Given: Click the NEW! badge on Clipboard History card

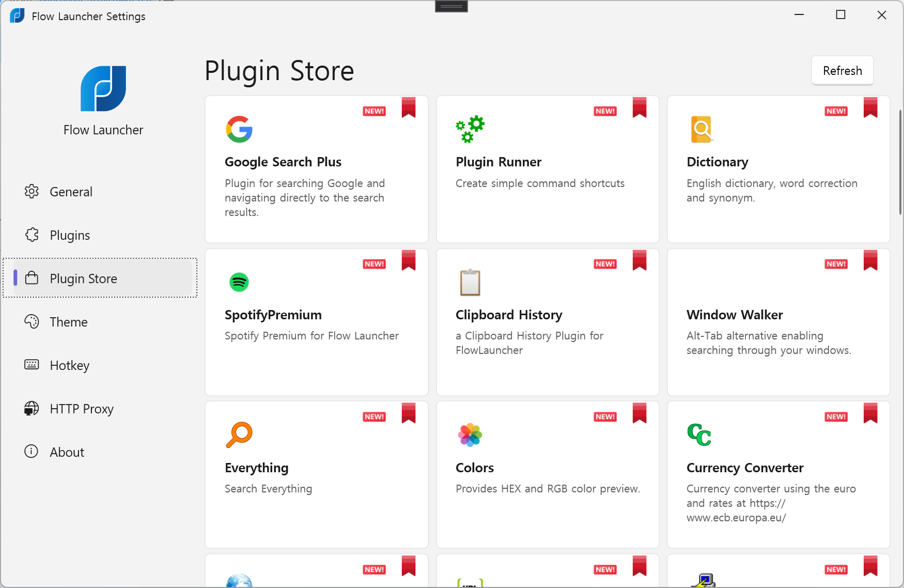Looking at the screenshot, I should coord(605,264).
